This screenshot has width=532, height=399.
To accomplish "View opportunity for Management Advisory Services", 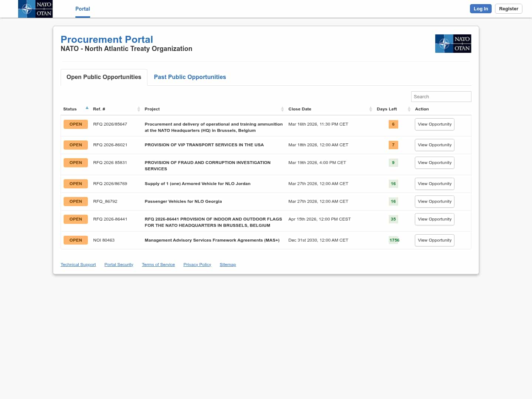I will 434,241.
